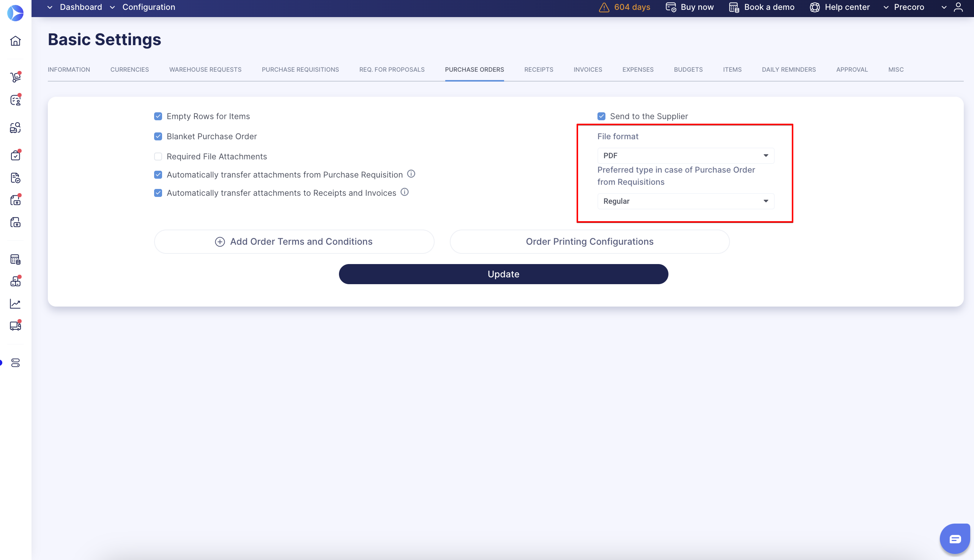Switch to the Information tab
The width and height of the screenshot is (974, 560).
[69, 69]
